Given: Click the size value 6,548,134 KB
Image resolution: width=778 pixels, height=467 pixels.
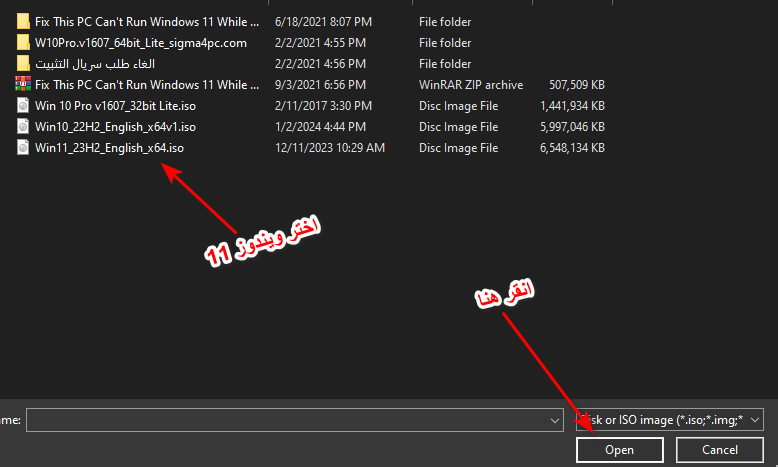Looking at the screenshot, I should click(572, 148).
